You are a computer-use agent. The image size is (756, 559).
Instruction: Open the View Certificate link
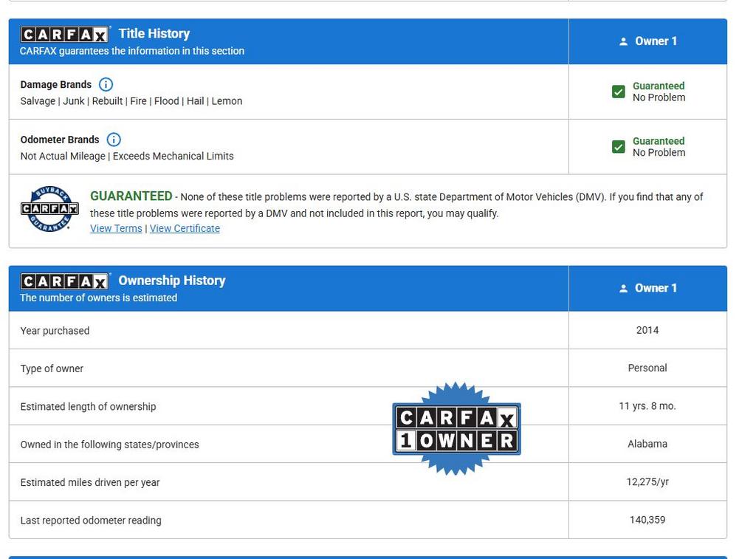click(x=185, y=228)
